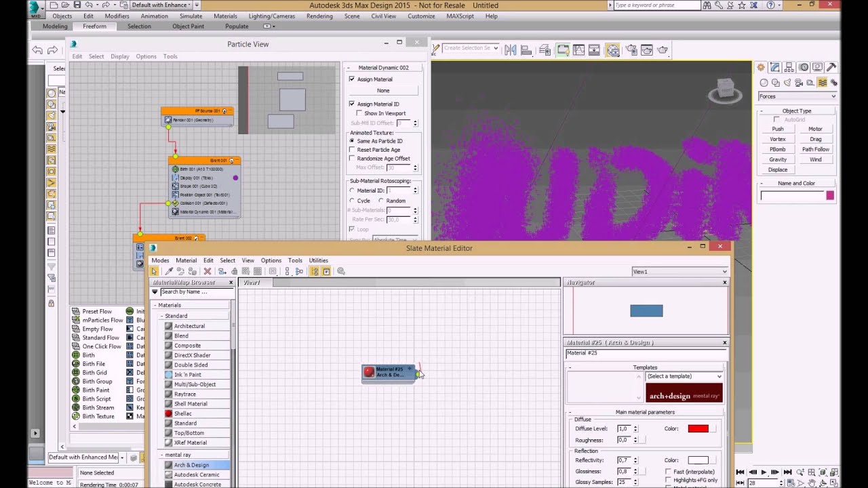Image resolution: width=868 pixels, height=488 pixels.
Task: Select the Systems category gears icon
Action: tap(834, 83)
